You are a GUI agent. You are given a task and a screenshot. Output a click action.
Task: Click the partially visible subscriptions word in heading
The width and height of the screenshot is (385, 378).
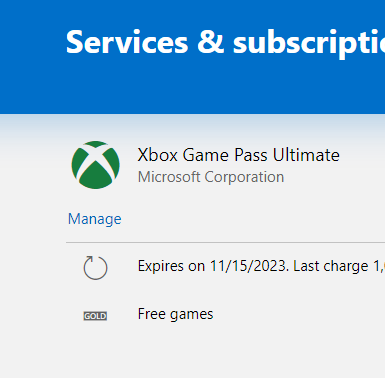tap(309, 44)
